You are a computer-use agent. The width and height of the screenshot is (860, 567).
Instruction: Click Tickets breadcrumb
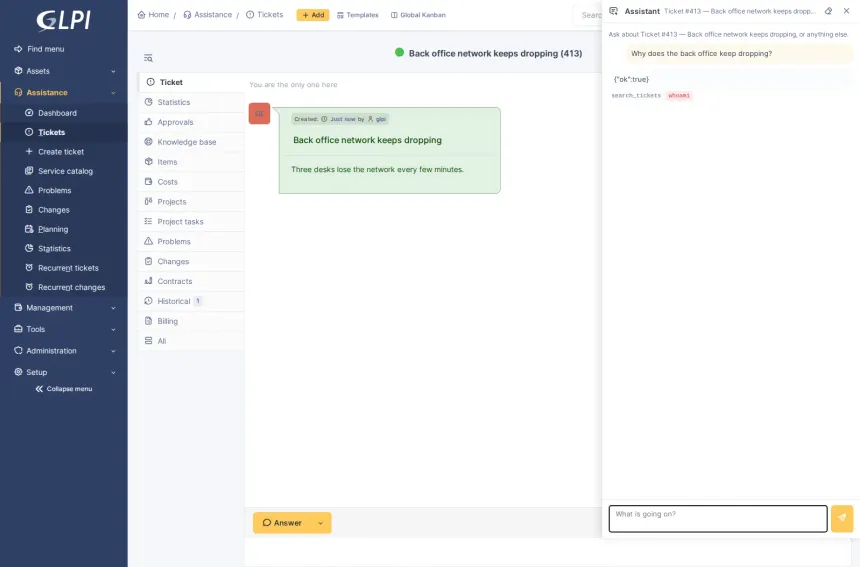pos(265,15)
